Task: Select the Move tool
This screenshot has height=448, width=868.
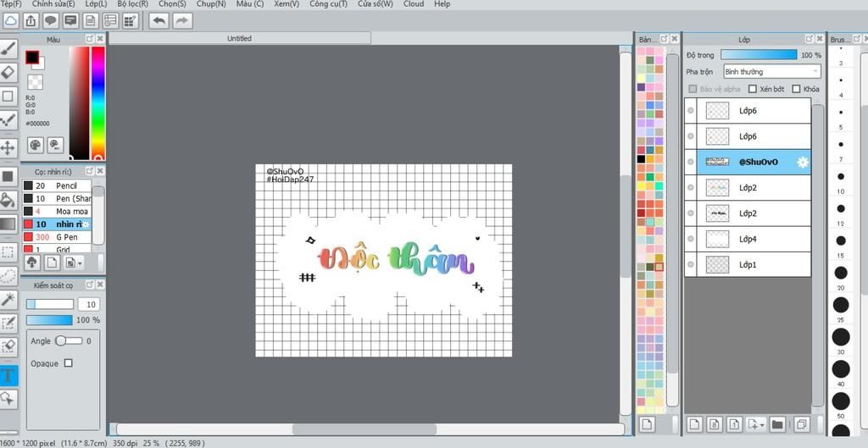Action: (8, 147)
